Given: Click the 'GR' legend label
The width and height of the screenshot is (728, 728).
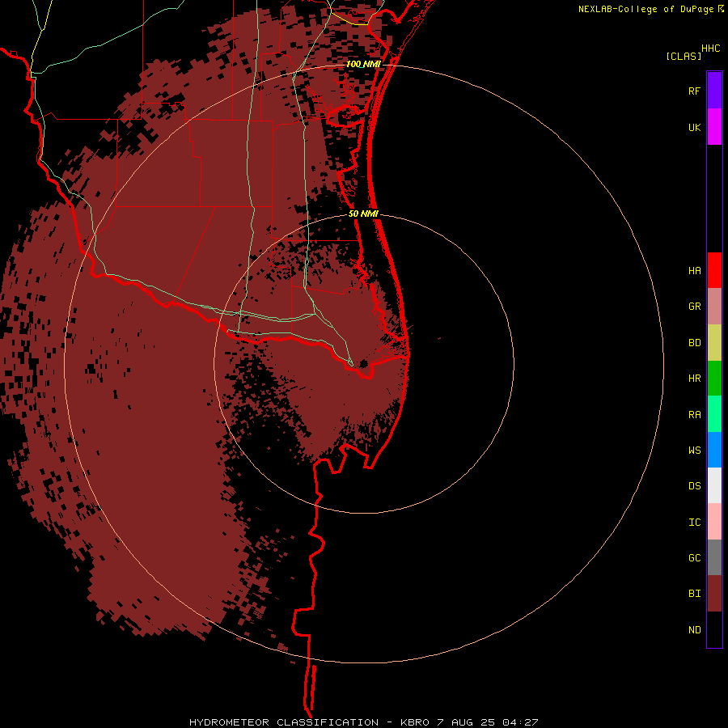Looking at the screenshot, I should tap(694, 307).
